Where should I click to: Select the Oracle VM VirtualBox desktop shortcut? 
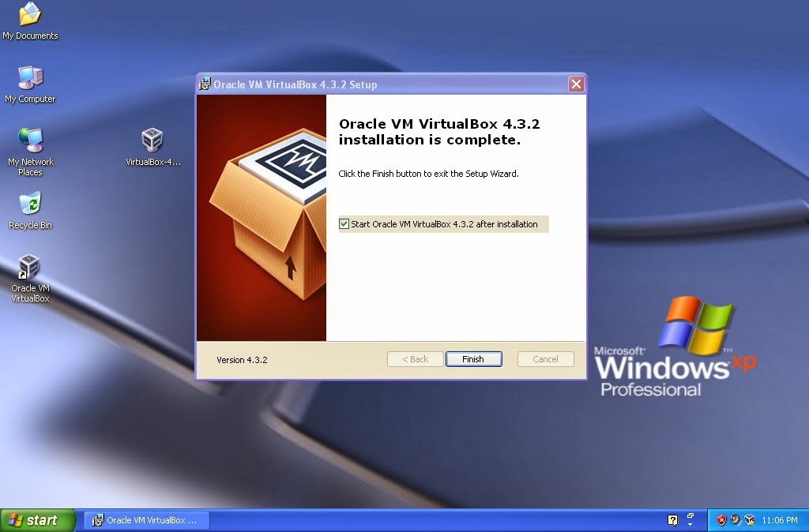point(30,279)
